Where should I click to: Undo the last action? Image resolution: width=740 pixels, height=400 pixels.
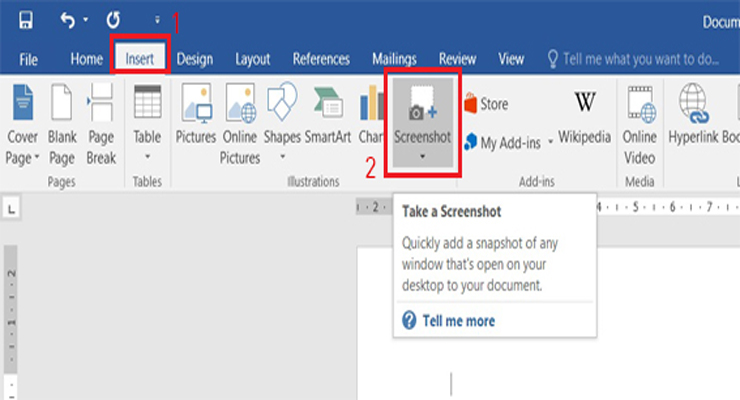(x=67, y=20)
